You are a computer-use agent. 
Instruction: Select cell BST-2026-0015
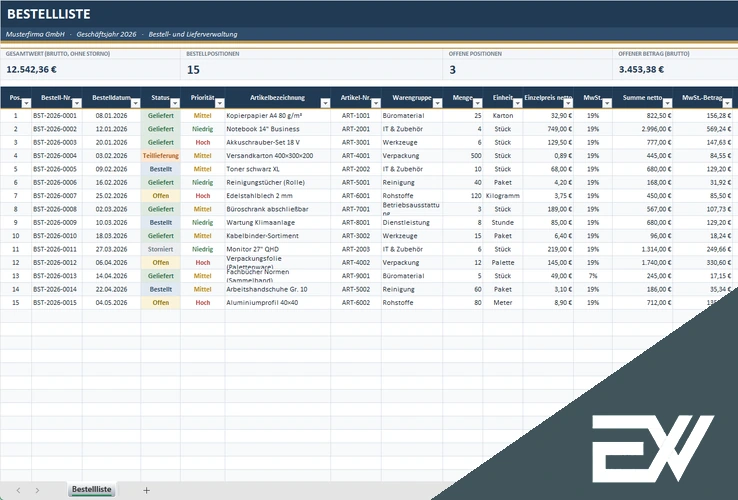(55, 302)
